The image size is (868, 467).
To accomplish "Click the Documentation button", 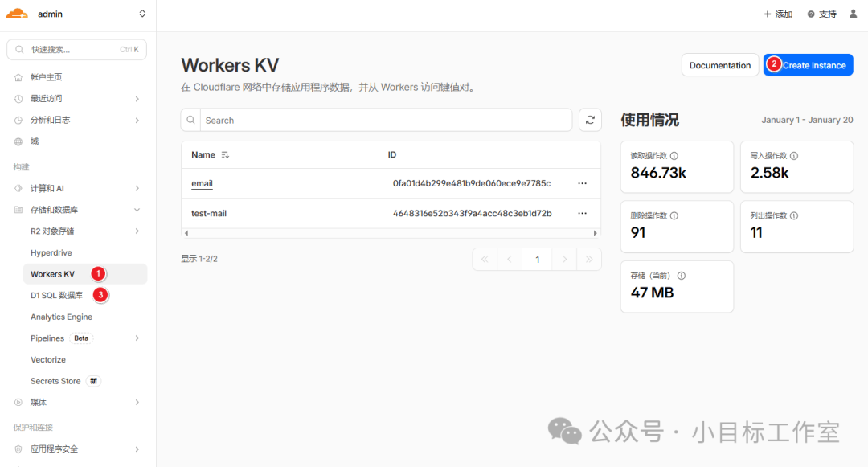I will click(x=719, y=65).
